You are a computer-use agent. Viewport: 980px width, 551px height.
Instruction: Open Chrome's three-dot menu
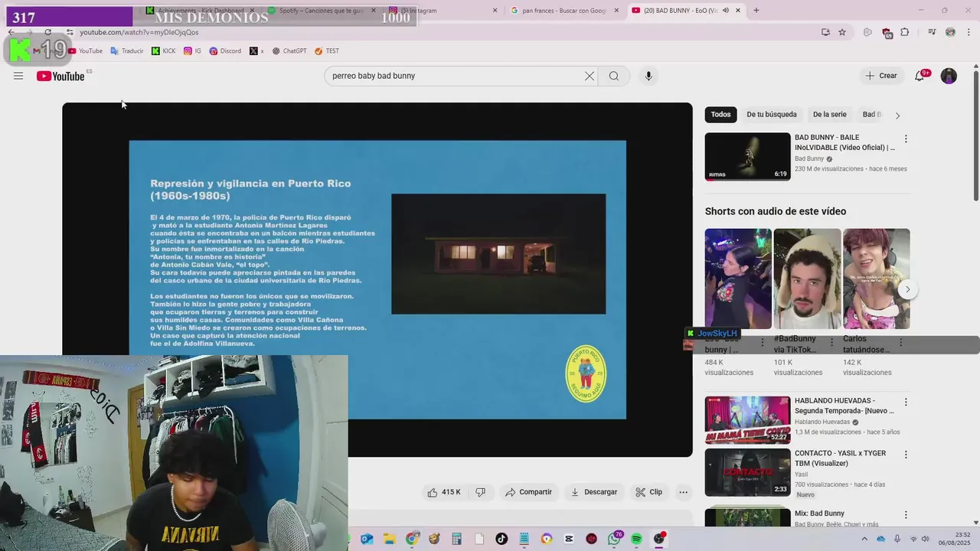pos(969,32)
